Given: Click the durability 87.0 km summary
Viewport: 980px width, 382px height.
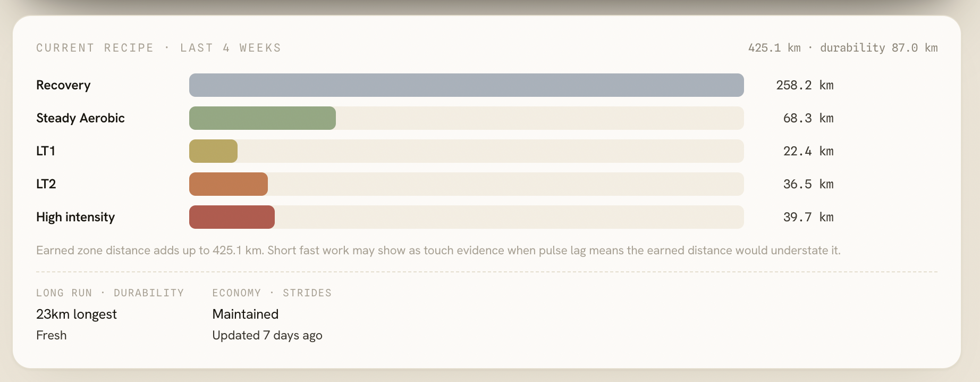Looking at the screenshot, I should [x=879, y=48].
